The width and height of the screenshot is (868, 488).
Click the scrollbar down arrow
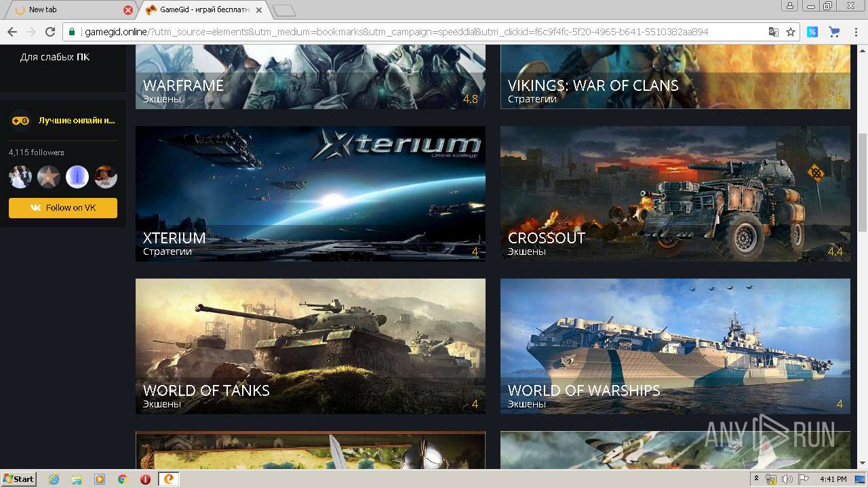click(862, 463)
